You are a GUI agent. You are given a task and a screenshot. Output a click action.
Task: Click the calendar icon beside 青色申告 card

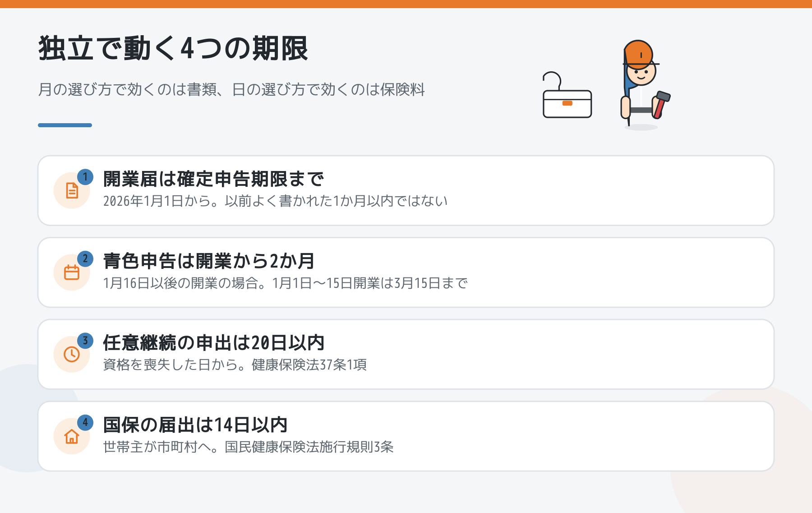[x=72, y=273]
